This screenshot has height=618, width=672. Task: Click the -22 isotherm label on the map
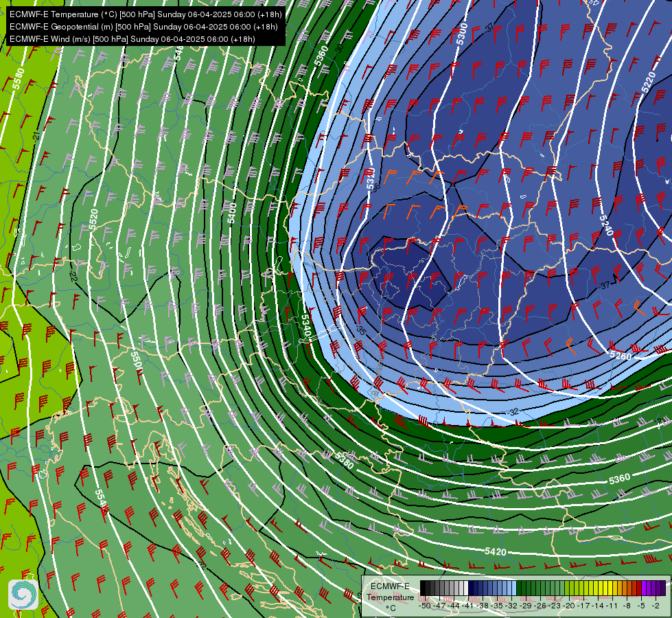[73, 277]
